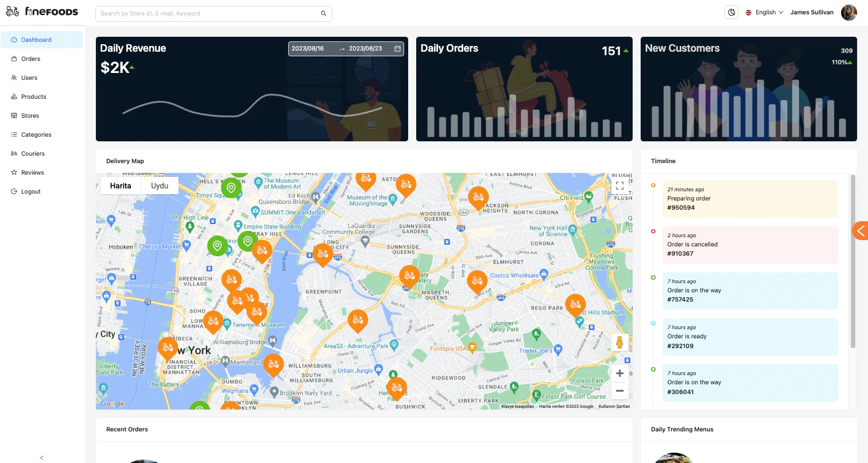Screen dimensions: 868x463
Task: Select Harita map view
Action: tap(121, 186)
